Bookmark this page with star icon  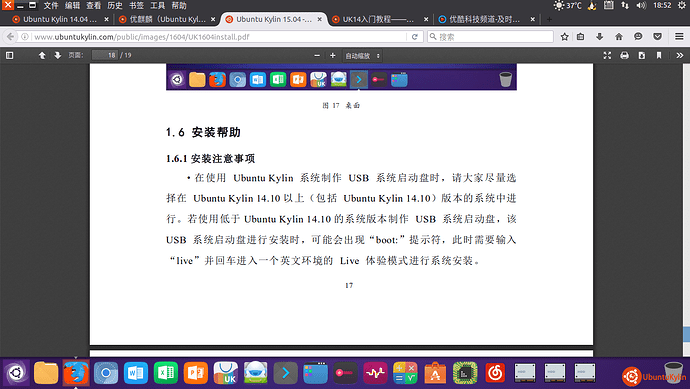click(x=565, y=37)
